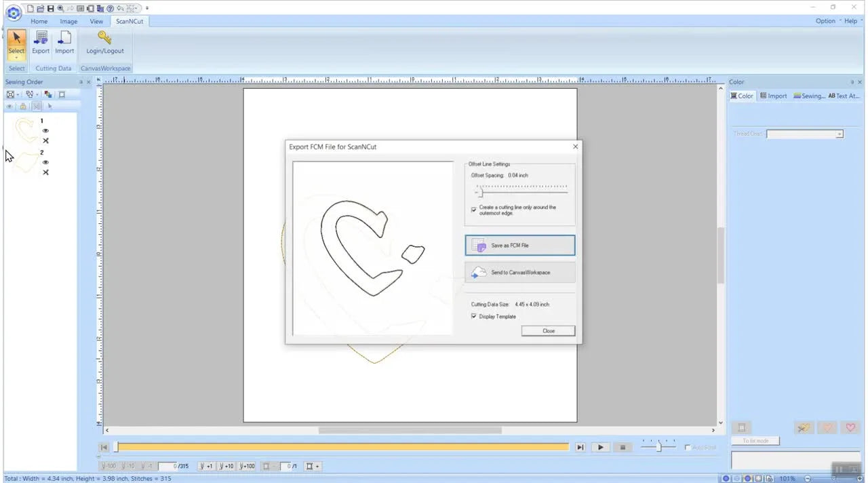Play the stitch simulation
868x483 pixels.
coord(600,447)
